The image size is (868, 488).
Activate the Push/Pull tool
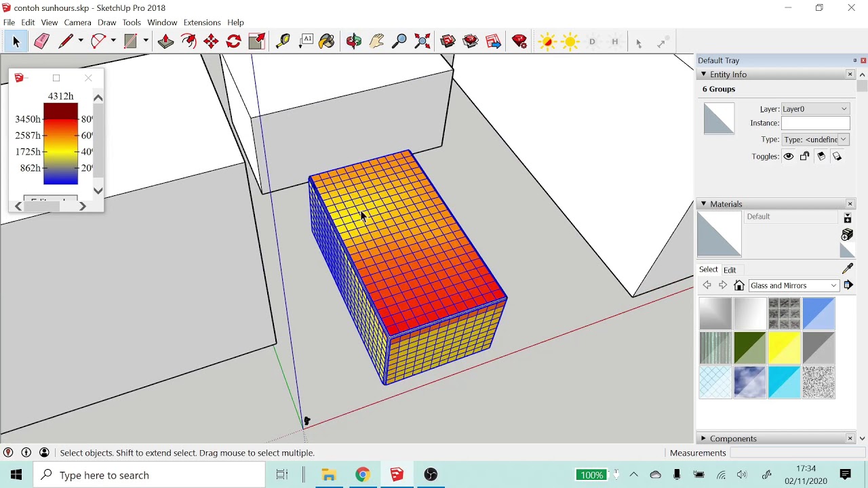(165, 42)
